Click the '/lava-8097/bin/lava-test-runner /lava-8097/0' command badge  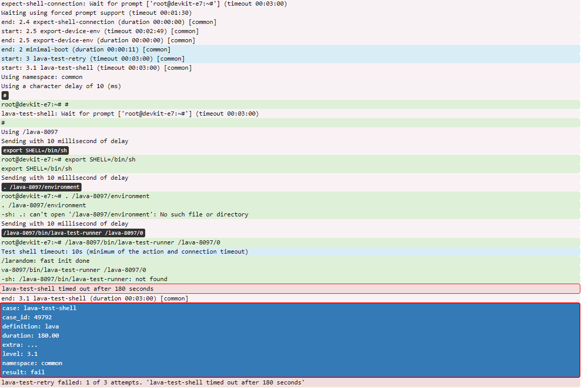(x=73, y=233)
